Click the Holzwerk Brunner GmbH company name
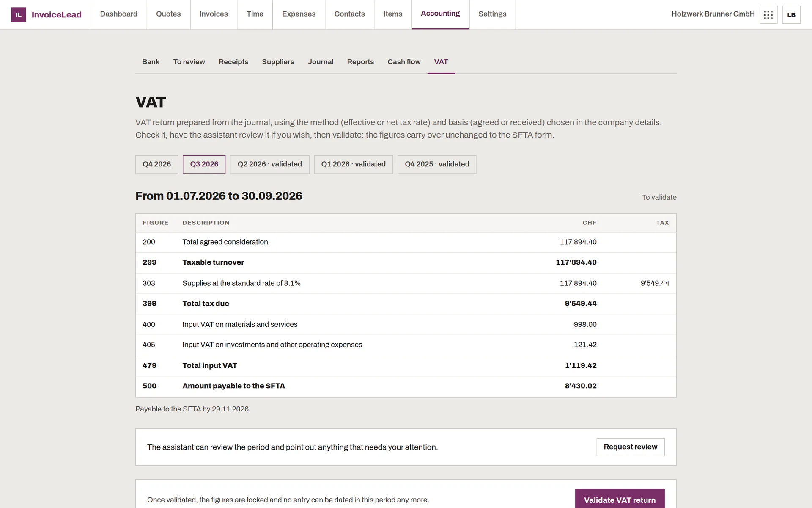This screenshot has height=508, width=812. (x=713, y=14)
